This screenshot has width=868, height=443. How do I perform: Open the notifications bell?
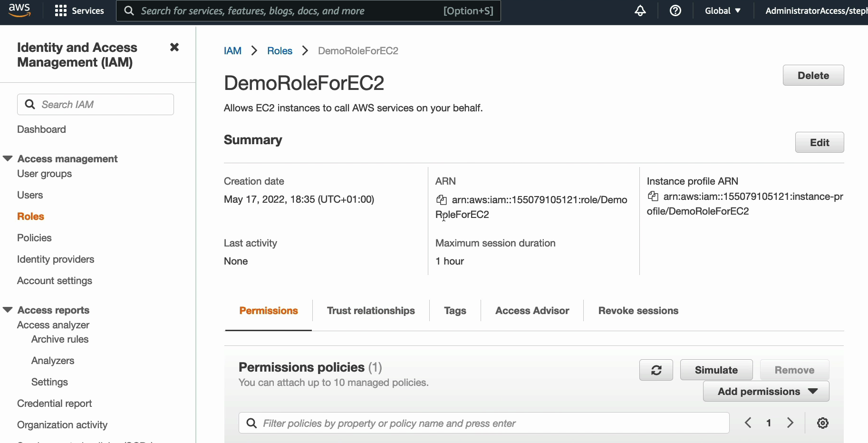coord(640,10)
